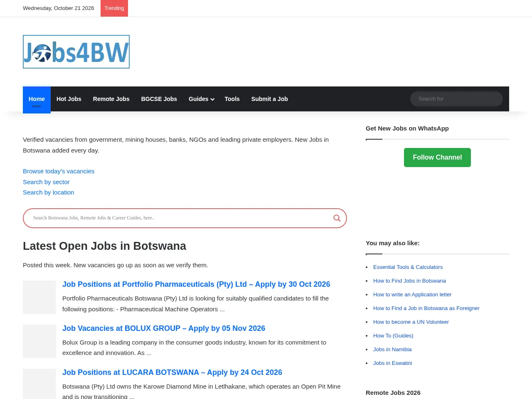The width and height of the screenshot is (532, 399).
Task: Open Jobs in Eswatini link
Action: (x=392, y=363)
